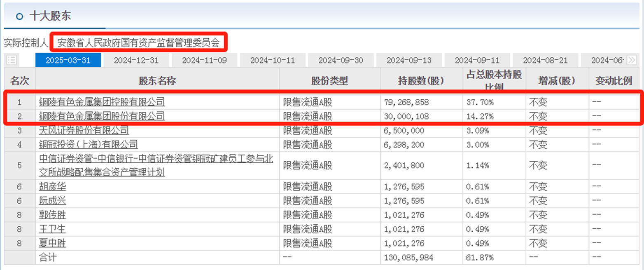This screenshot has height=270, width=644.
Task: Open shareholder 王卫生 link
Action: (52, 229)
